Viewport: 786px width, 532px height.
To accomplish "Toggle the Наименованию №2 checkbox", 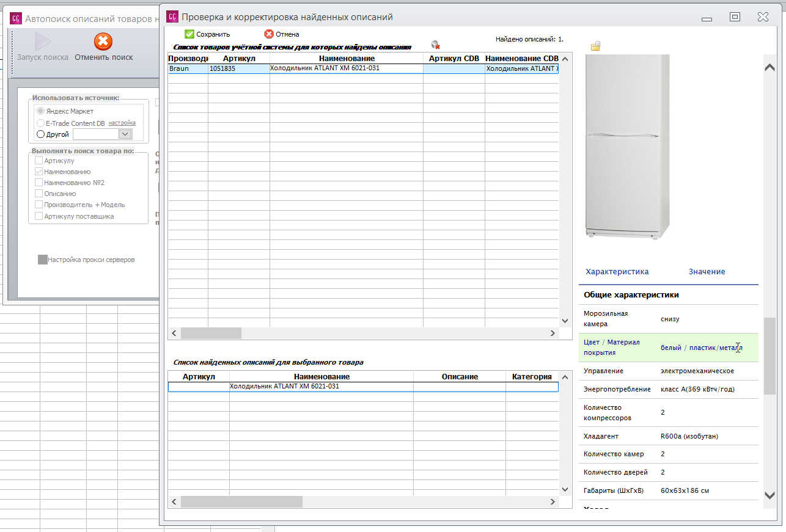I will click(39, 183).
